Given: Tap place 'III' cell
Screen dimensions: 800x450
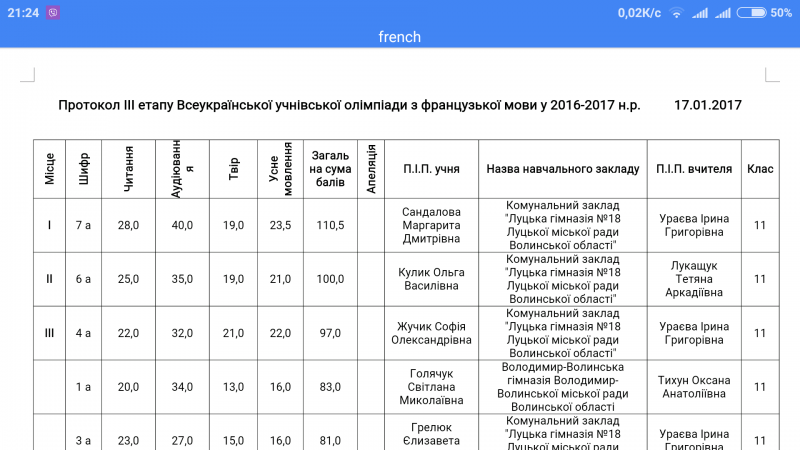Looking at the screenshot, I should (x=49, y=333).
